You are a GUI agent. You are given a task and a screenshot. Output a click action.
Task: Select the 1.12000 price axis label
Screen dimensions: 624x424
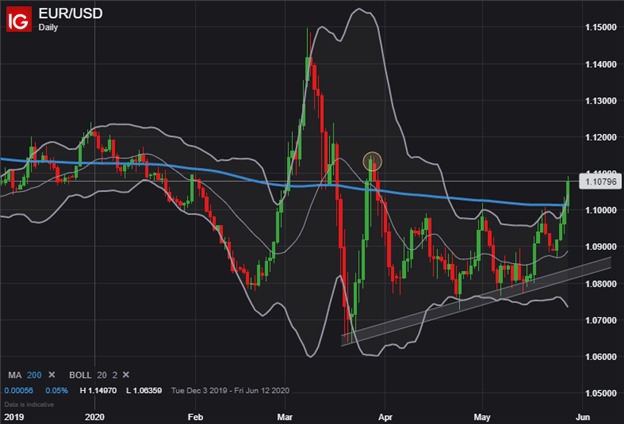[601, 137]
